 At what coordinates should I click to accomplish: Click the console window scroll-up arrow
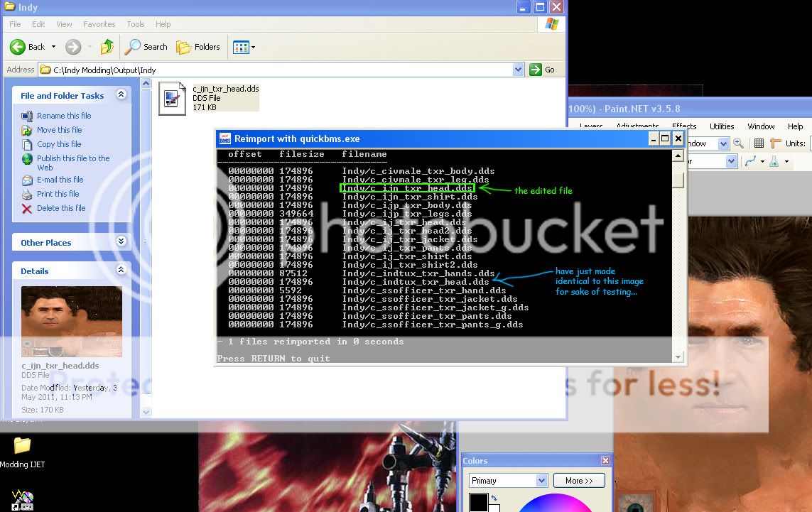(x=677, y=156)
